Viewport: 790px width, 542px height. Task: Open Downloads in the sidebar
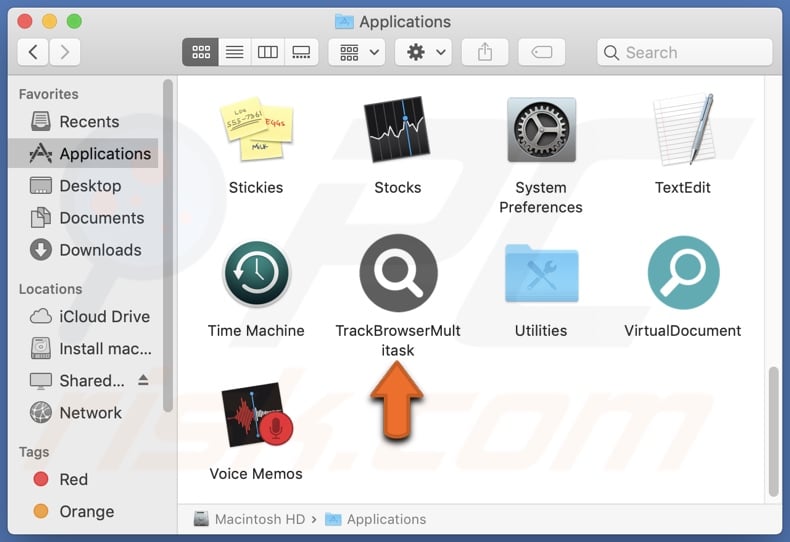click(84, 250)
